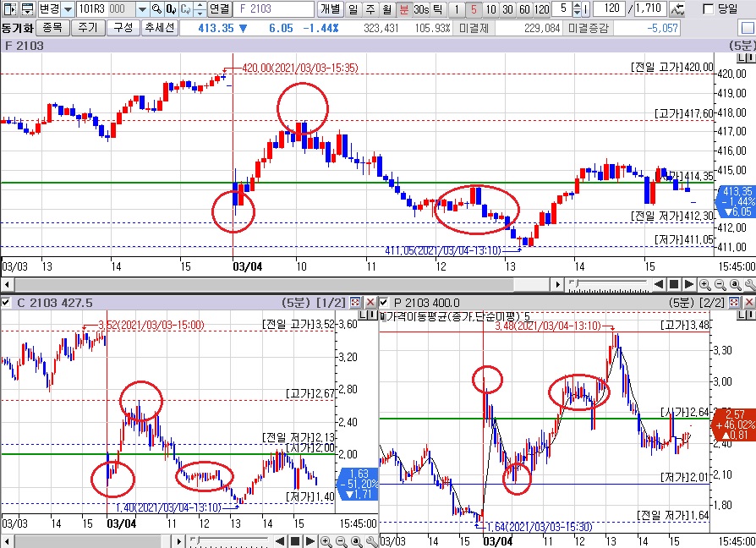Click the candle count field showing 120
This screenshot has height=548, width=756.
[610, 8]
